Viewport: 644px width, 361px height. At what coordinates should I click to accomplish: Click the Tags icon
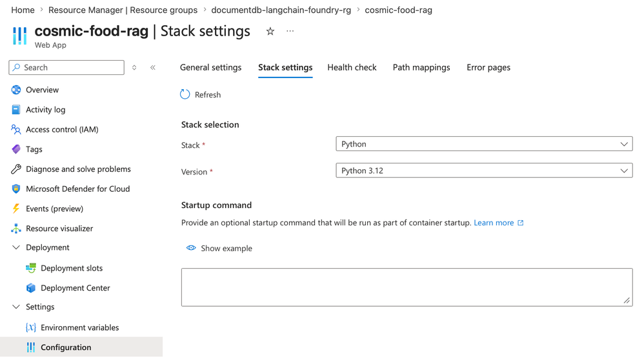16,149
